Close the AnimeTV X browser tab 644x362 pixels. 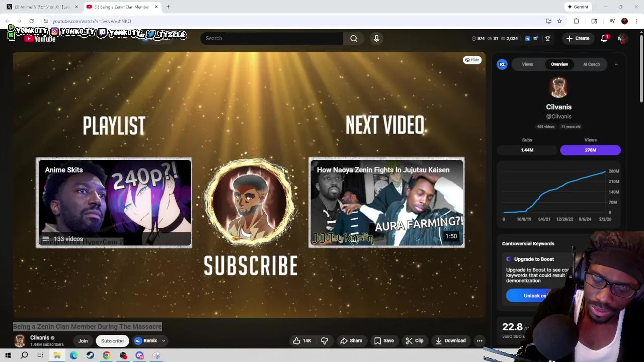pos(76,7)
